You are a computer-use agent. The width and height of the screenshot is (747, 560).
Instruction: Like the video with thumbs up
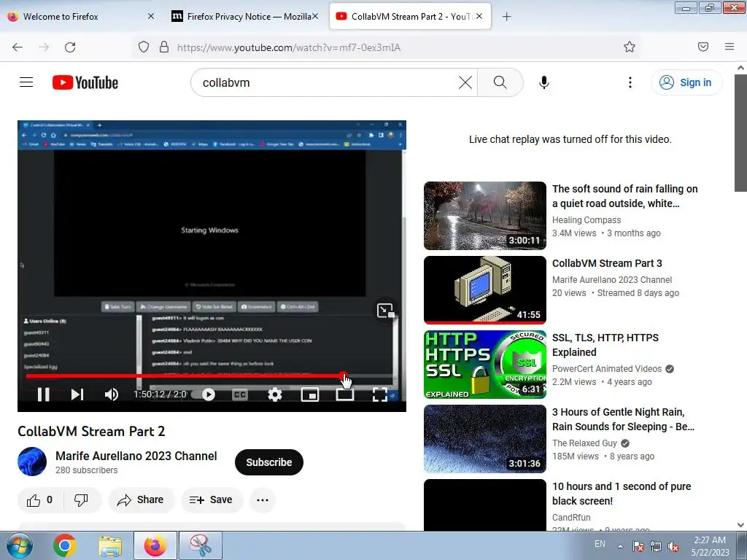[x=40, y=500]
